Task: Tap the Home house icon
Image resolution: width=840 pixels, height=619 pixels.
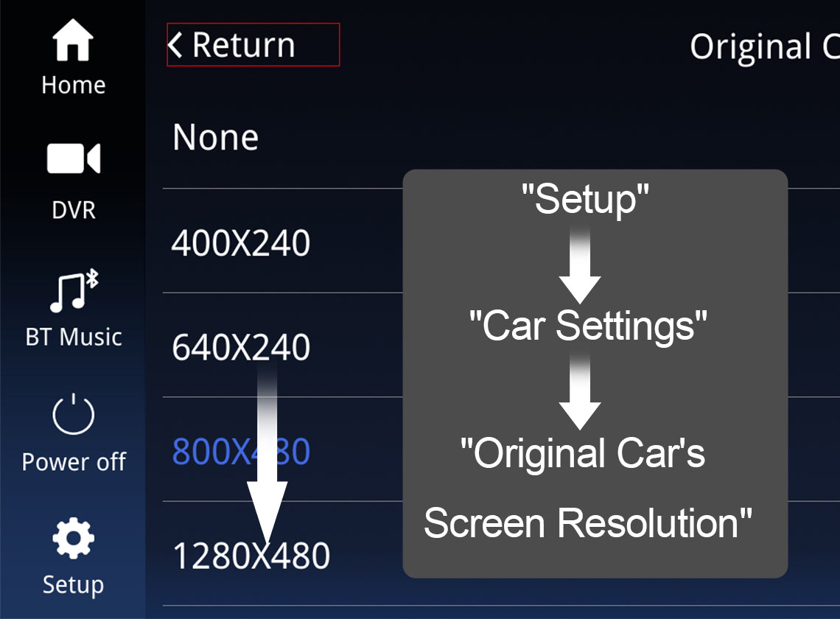Action: [x=73, y=41]
